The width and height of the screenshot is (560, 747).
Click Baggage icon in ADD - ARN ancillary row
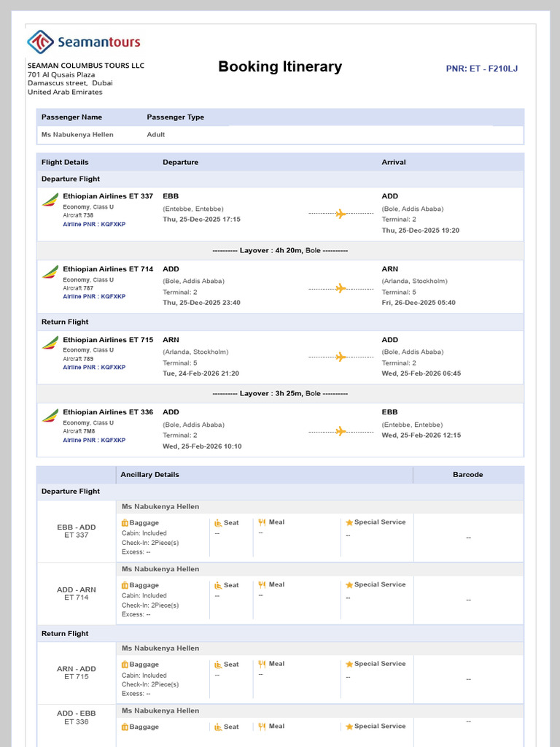125,585
